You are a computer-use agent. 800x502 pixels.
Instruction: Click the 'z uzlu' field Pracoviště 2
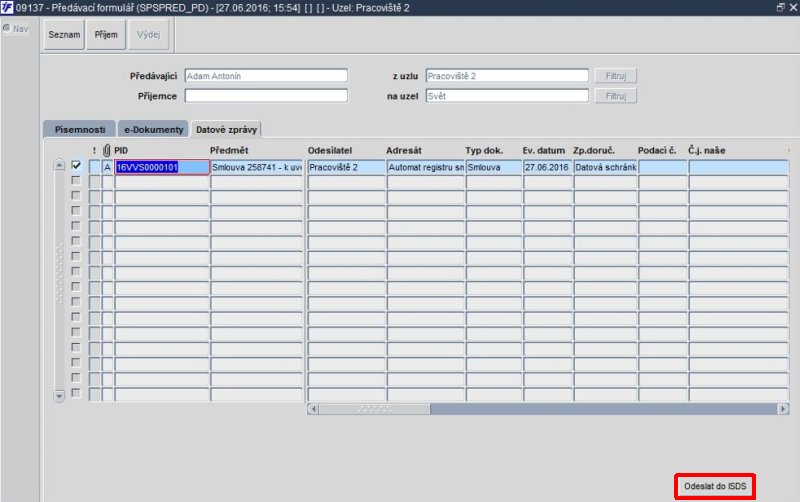[507, 76]
